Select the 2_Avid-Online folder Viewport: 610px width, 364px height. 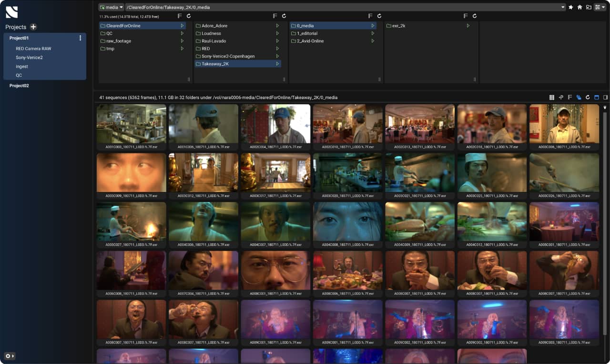pyautogui.click(x=310, y=41)
